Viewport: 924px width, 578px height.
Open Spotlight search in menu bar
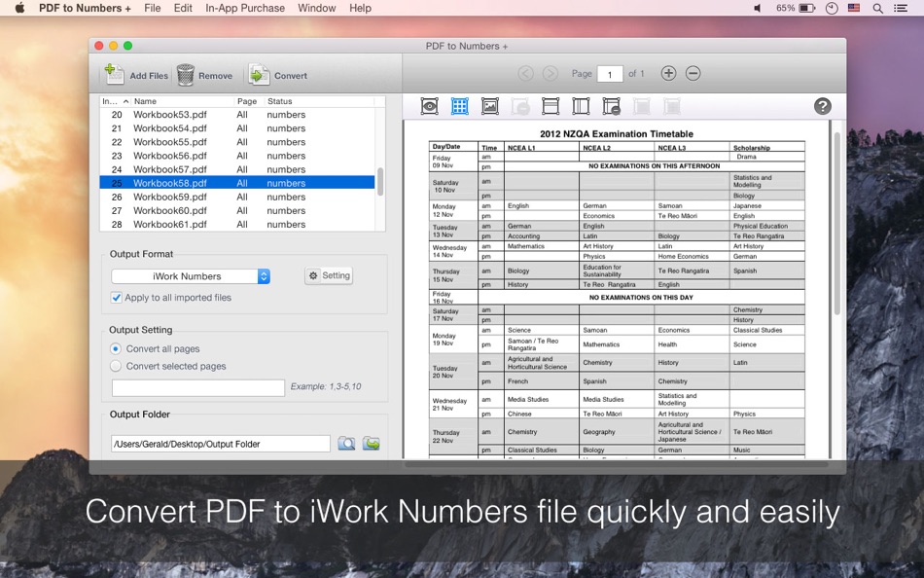877,8
